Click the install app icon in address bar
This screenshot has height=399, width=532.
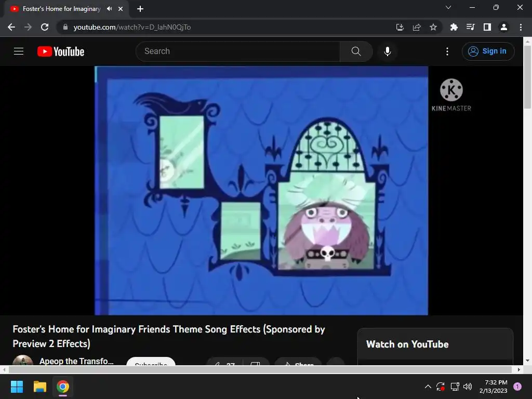400,27
